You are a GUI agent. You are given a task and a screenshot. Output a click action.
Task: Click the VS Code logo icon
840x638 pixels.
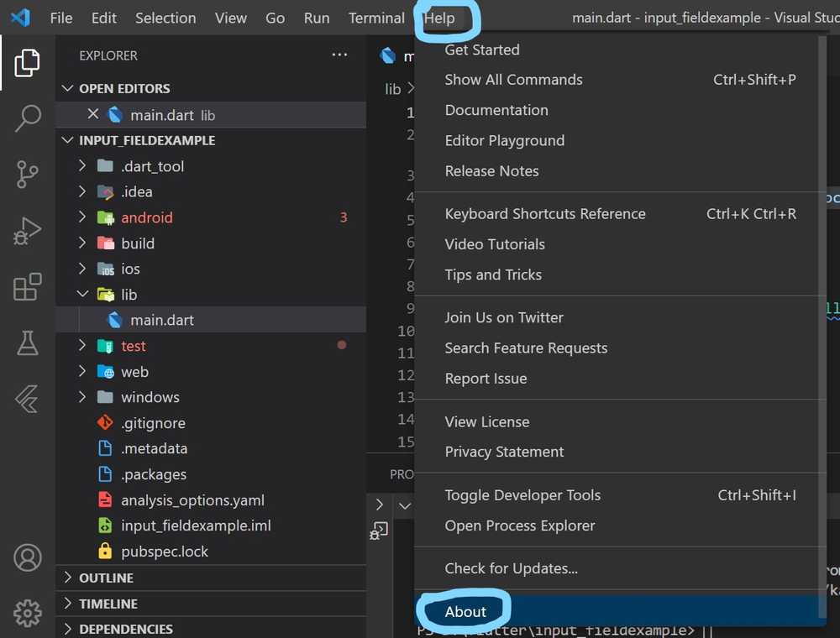[20, 18]
